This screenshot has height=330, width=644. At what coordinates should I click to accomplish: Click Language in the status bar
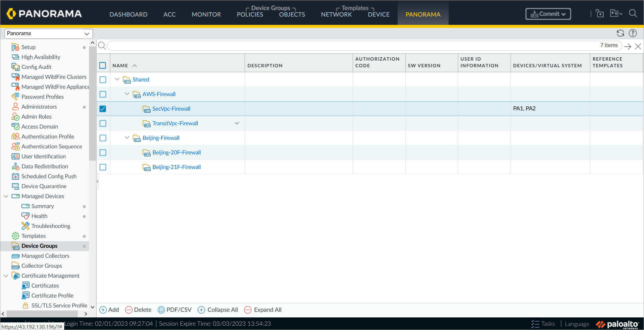[577, 324]
